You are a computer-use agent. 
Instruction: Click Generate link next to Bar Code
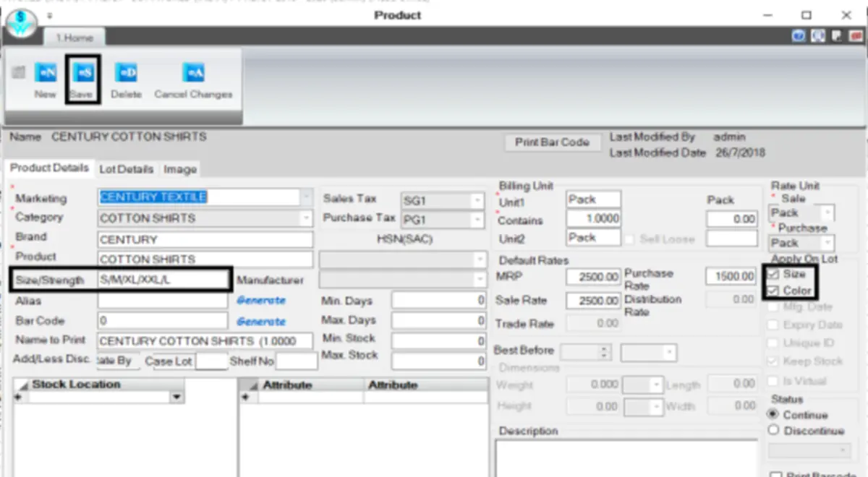pos(261,322)
